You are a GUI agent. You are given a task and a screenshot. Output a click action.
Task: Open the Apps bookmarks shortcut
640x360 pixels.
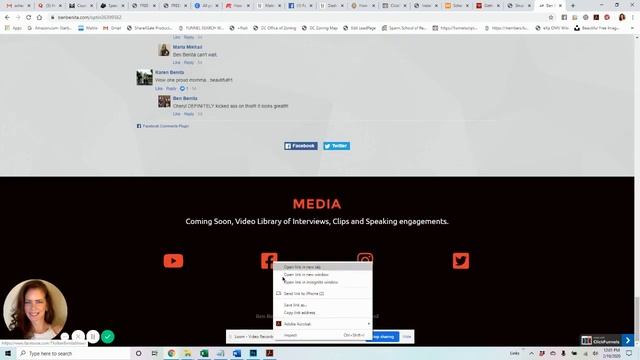[13, 28]
